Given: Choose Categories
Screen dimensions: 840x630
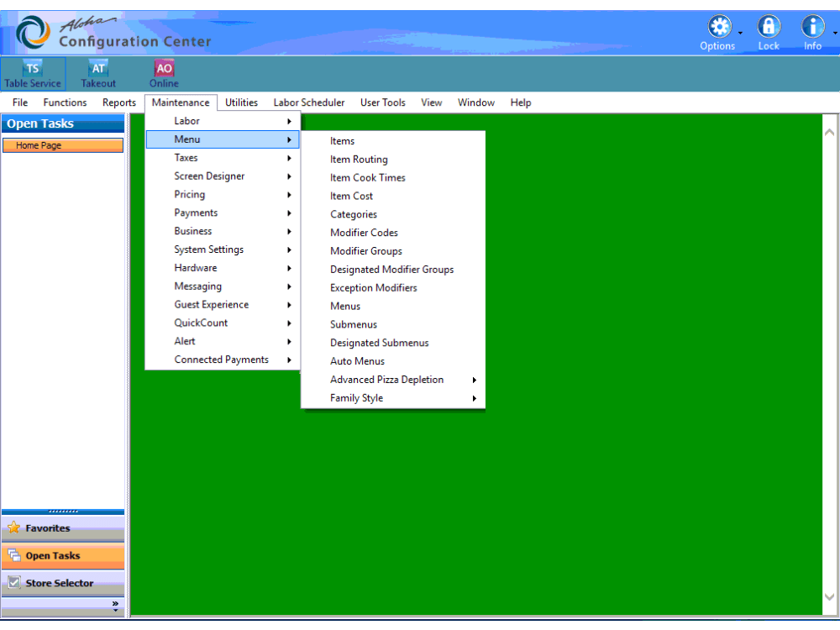Looking at the screenshot, I should (x=393, y=214).
